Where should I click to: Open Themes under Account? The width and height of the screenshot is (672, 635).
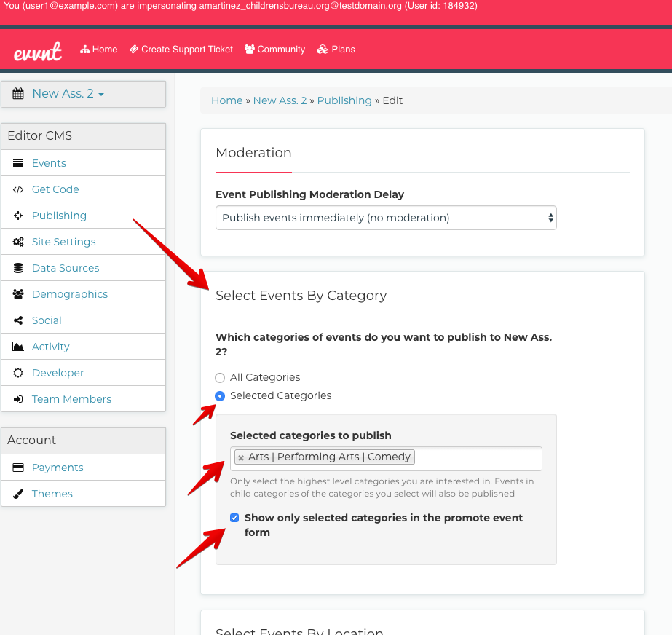click(x=52, y=494)
